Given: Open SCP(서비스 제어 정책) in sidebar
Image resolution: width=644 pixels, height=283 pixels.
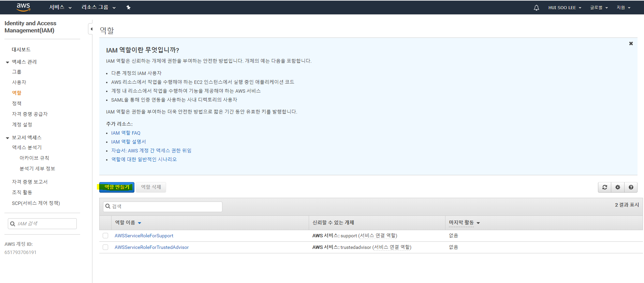Looking at the screenshot, I should click(36, 203).
